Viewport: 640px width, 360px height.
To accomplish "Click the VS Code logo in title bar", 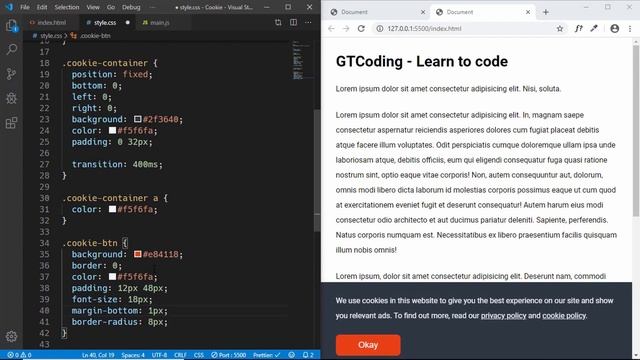I will (9, 7).
